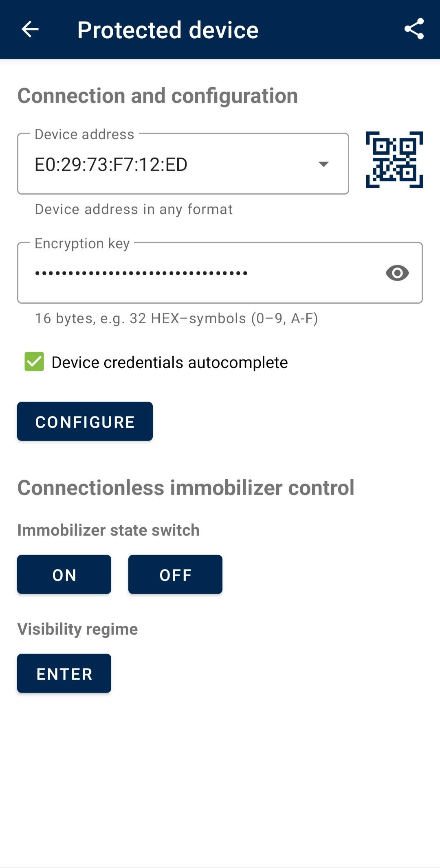This screenshot has width=440, height=868.
Task: Turn immobilizer ON
Action: (x=64, y=574)
